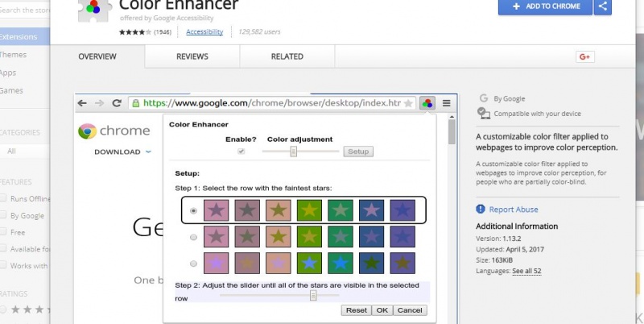The height and width of the screenshot is (324, 644).
Task: Click the address bar URL field
Action: click(x=271, y=103)
